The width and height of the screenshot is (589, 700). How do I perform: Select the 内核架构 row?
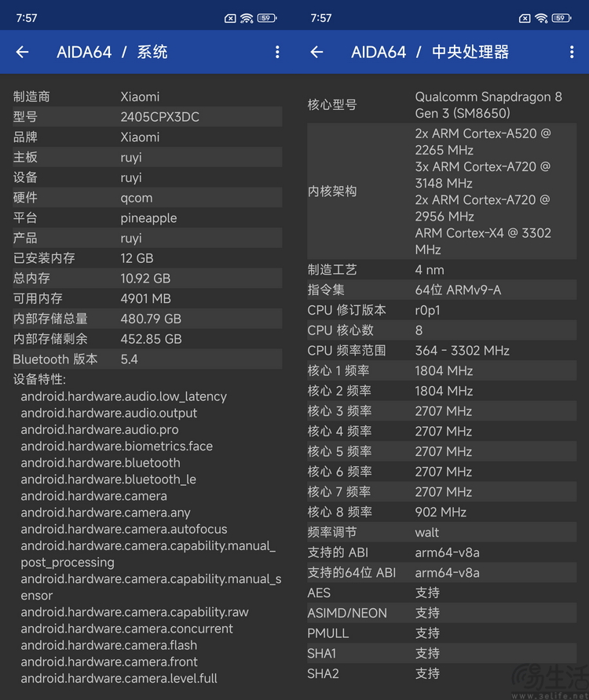coord(442,191)
